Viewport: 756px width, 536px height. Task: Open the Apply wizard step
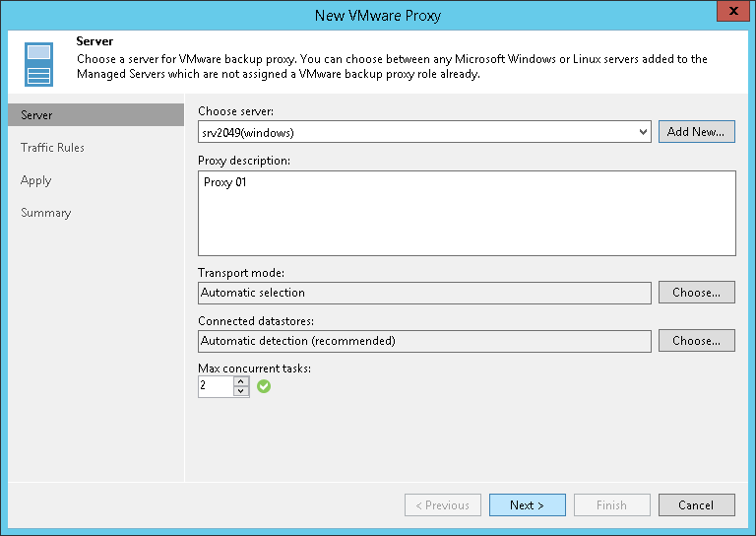tap(36, 180)
